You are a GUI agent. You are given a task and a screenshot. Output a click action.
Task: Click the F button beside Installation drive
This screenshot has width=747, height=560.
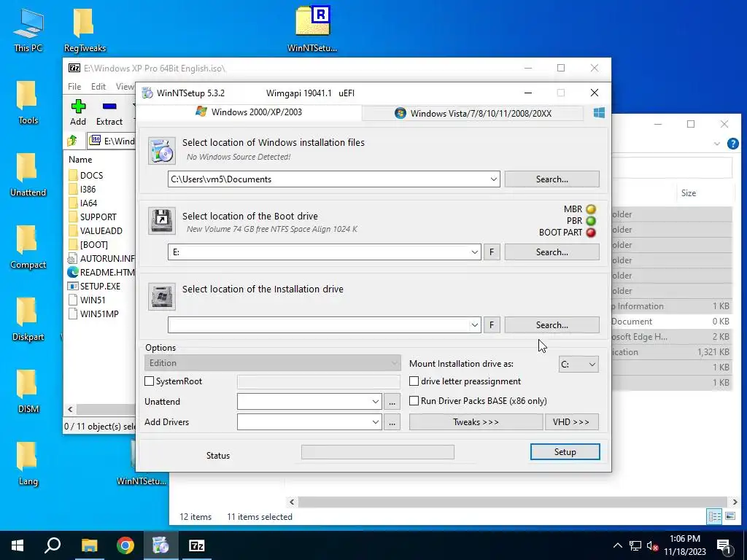492,324
